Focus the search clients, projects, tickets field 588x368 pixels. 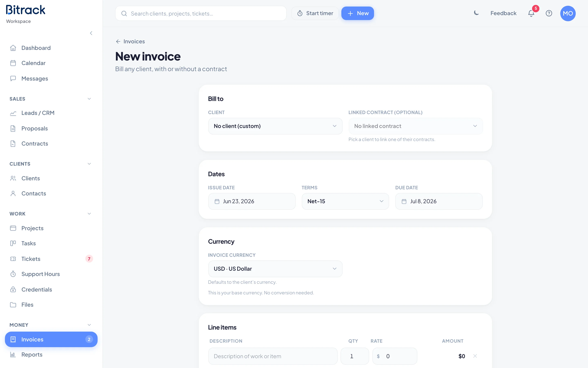click(201, 13)
